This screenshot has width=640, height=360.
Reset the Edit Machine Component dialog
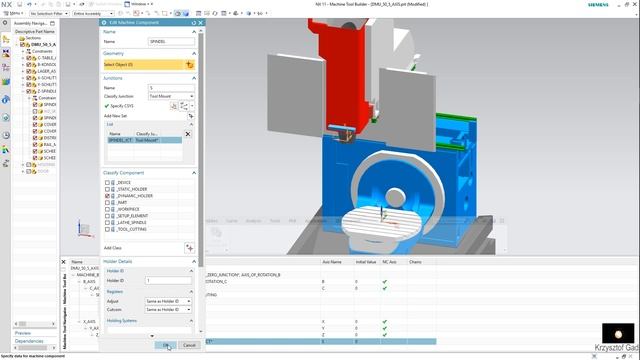(194, 23)
